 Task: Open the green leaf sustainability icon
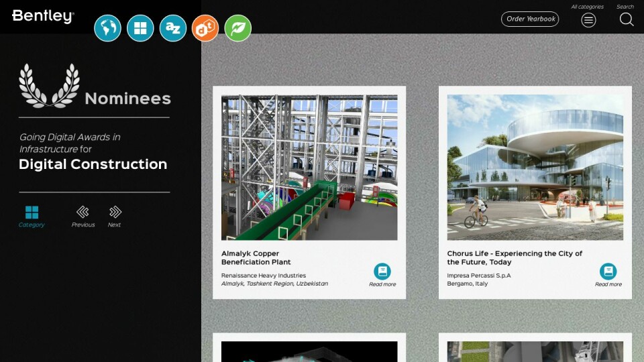237,28
